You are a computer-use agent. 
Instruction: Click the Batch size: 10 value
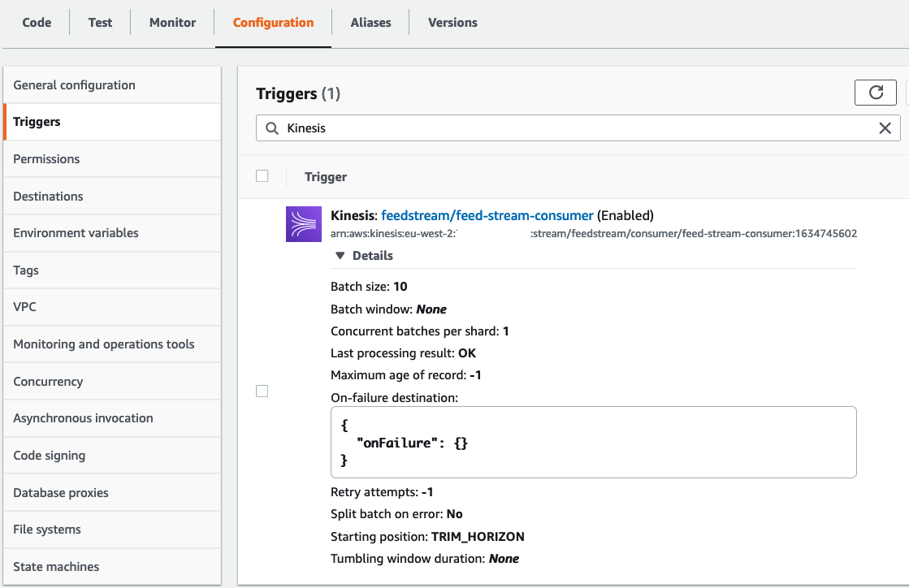[x=369, y=286]
